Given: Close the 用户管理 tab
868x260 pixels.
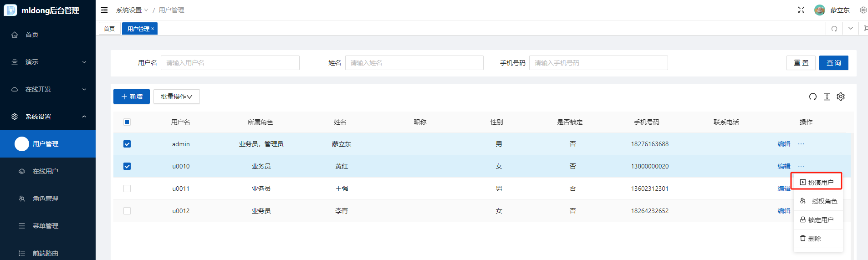Looking at the screenshot, I should (153, 29).
